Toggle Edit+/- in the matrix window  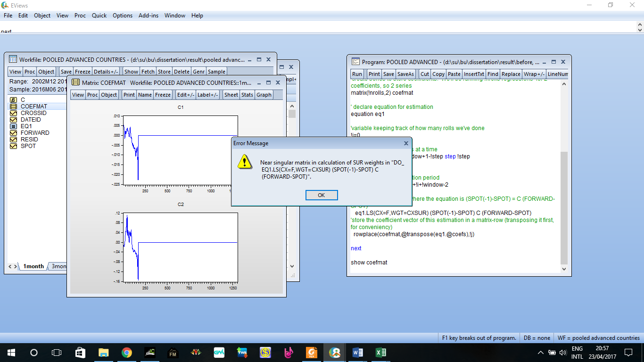[185, 95]
